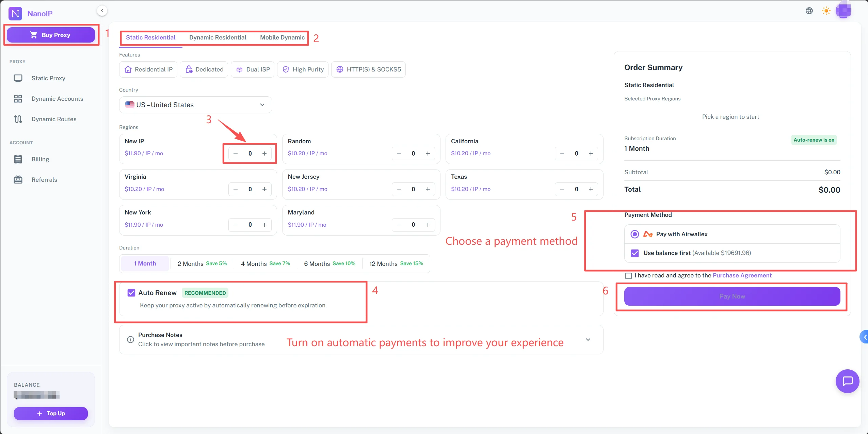Toggle the Use balance first checkbox
Viewport: 868px width, 434px height.
[635, 253]
